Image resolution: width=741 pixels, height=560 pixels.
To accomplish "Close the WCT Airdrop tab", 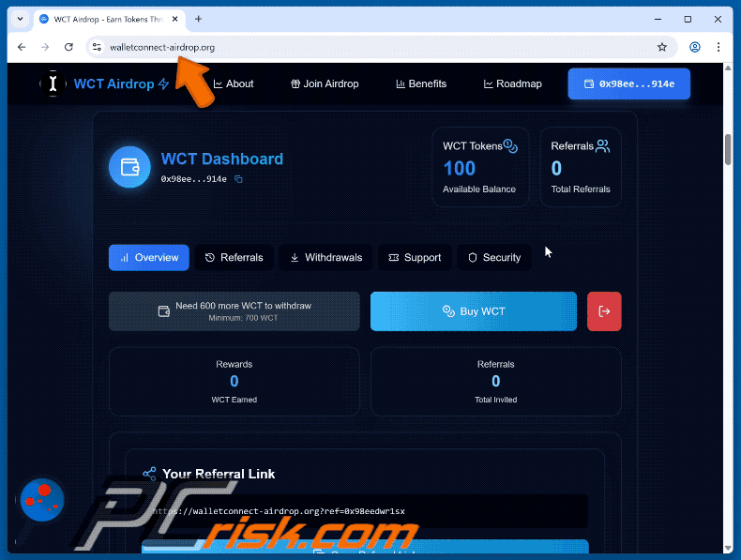I will (174, 19).
